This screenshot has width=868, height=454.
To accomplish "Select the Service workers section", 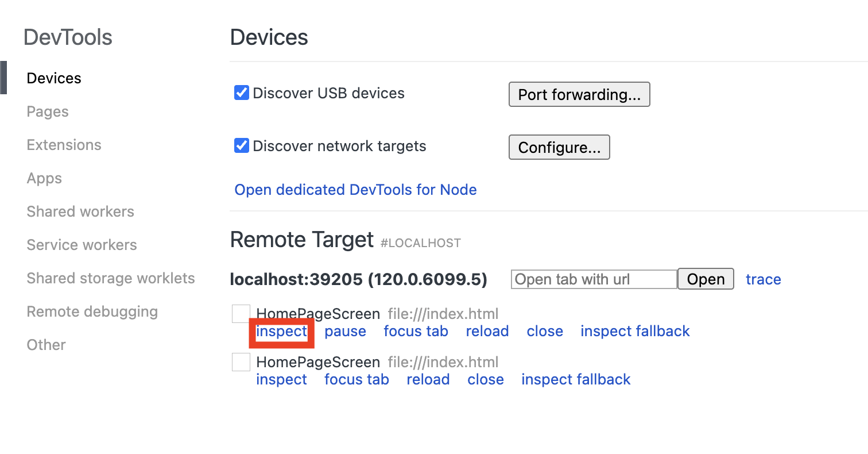I will pyautogui.click(x=82, y=244).
